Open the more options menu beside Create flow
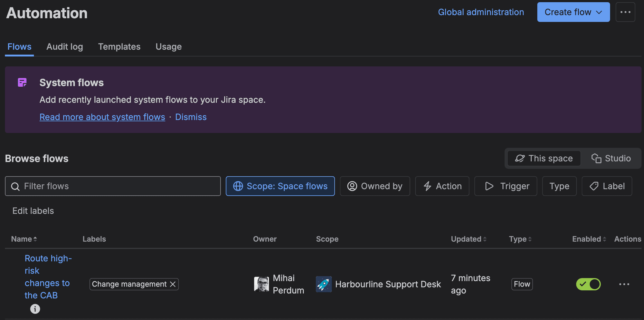 point(625,12)
